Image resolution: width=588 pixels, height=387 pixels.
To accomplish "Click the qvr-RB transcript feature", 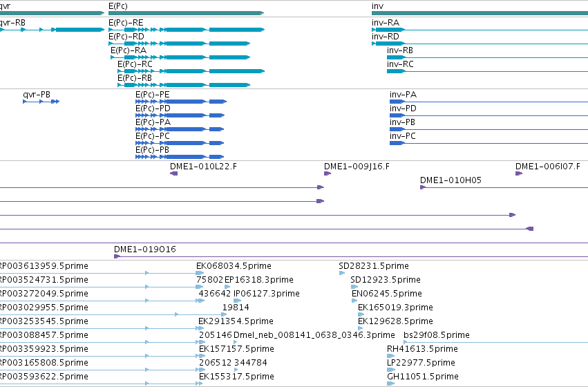I will [52, 30].
